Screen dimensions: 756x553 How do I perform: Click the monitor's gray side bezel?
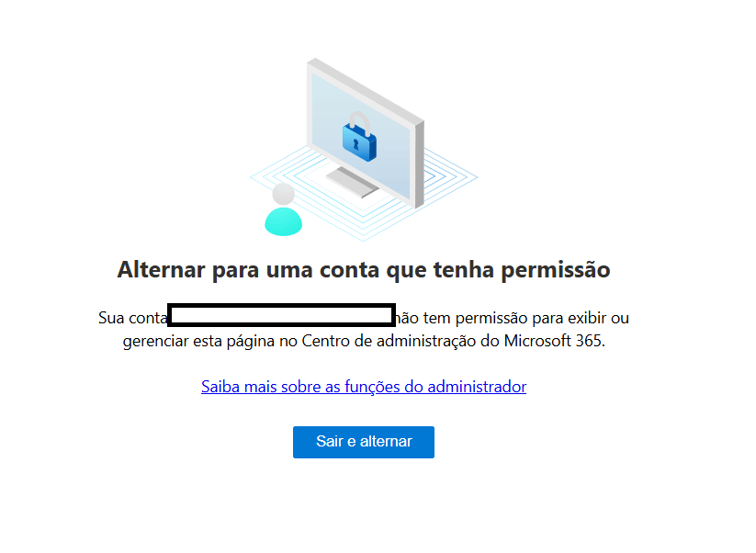420,164
